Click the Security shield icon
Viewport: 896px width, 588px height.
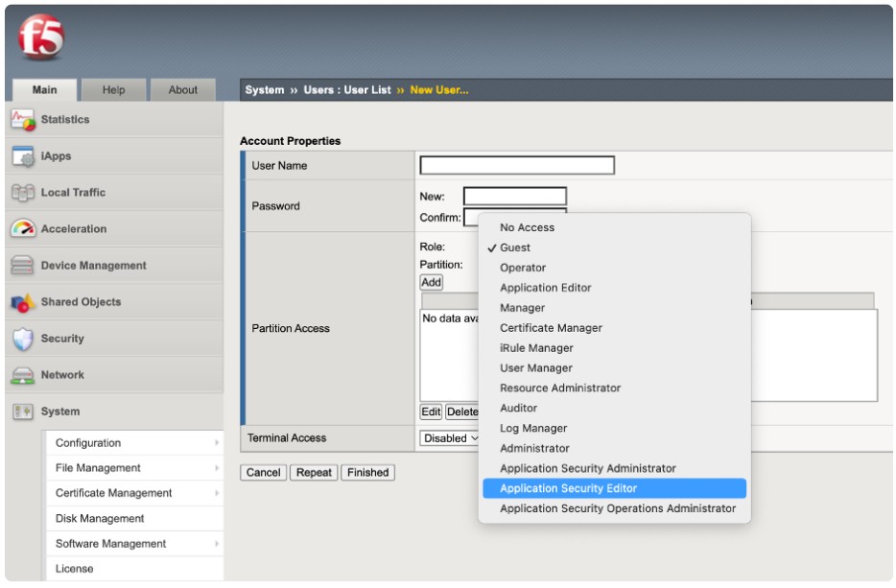coord(22,339)
